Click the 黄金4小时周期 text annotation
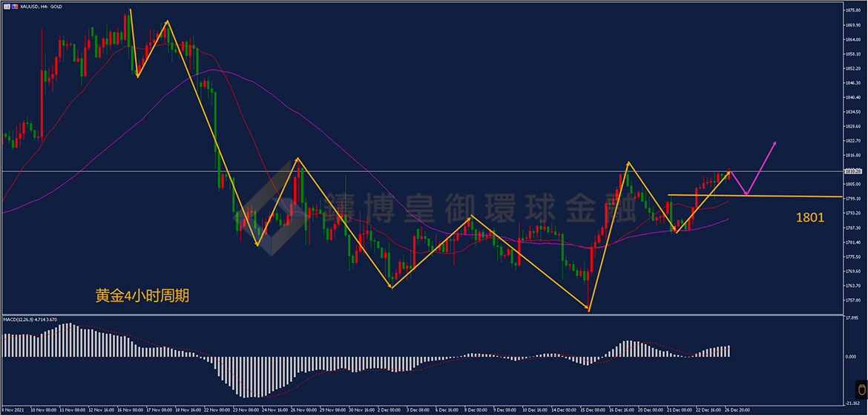 pyautogui.click(x=142, y=295)
